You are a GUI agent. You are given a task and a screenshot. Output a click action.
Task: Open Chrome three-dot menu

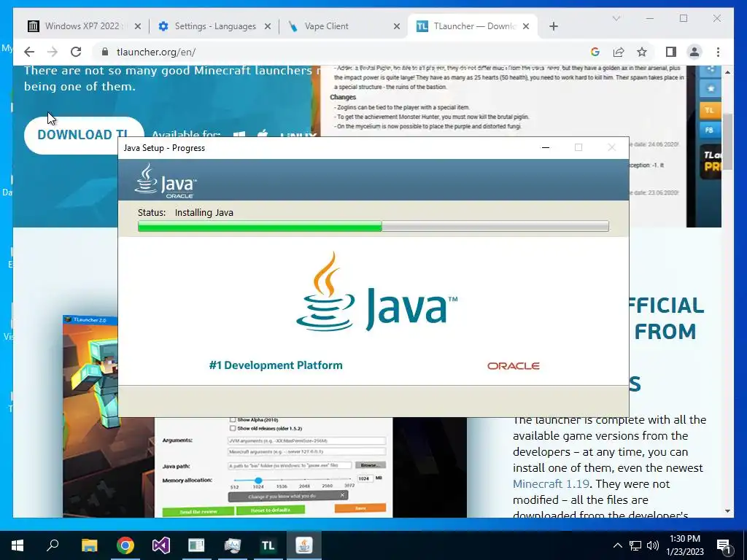click(718, 52)
